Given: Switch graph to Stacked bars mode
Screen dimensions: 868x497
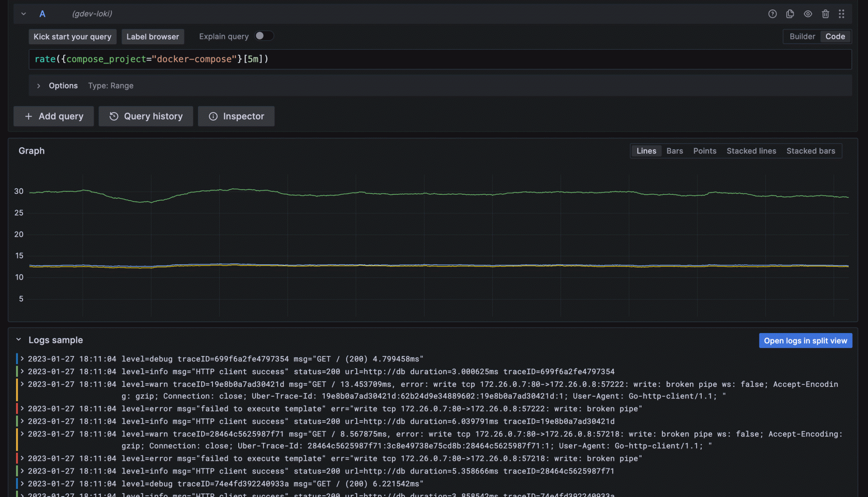Looking at the screenshot, I should pos(811,150).
